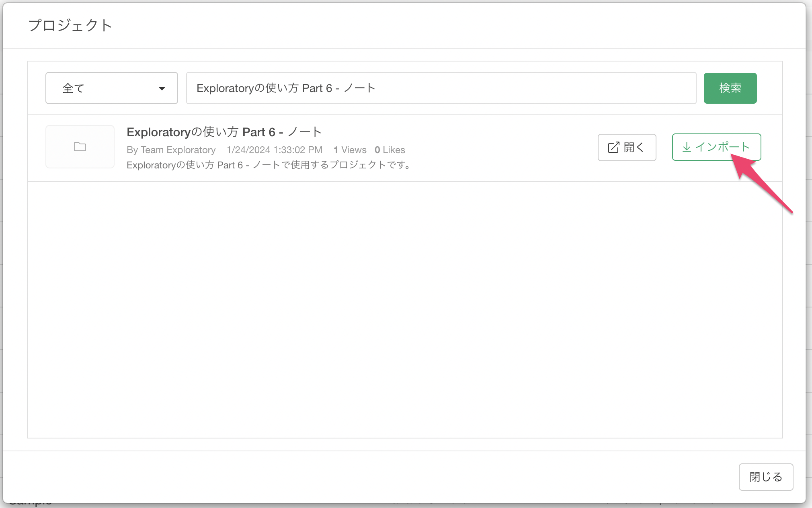Image resolution: width=812 pixels, height=508 pixels.
Task: Click the 1 Views count
Action: point(350,150)
